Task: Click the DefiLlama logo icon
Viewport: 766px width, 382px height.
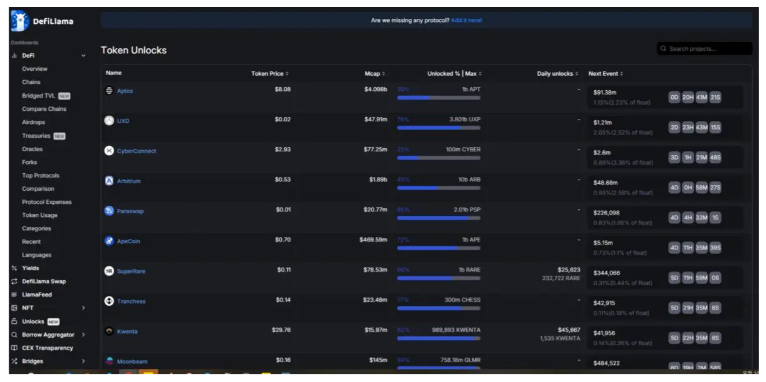Action: point(20,21)
